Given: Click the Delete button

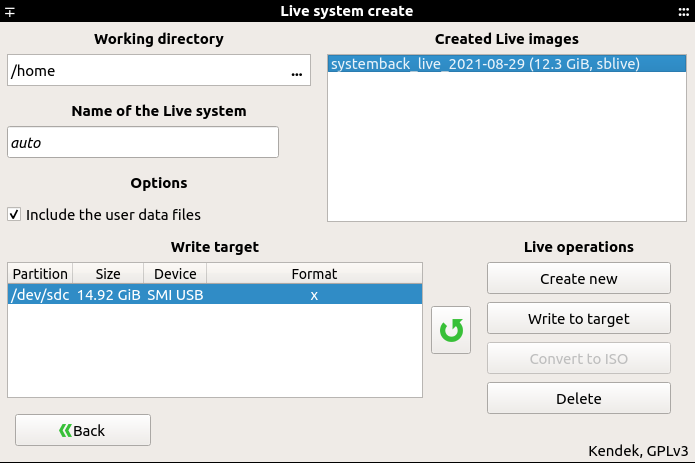Looking at the screenshot, I should [578, 398].
